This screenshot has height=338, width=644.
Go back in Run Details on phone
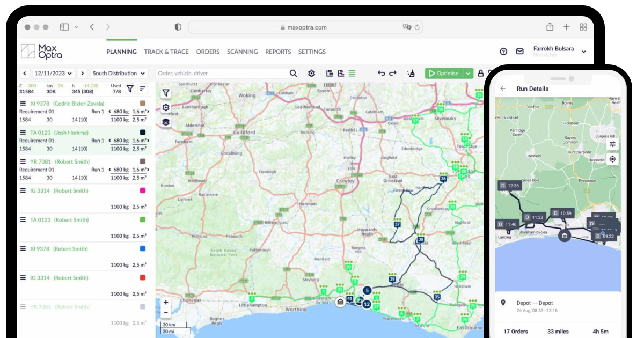[x=503, y=89]
